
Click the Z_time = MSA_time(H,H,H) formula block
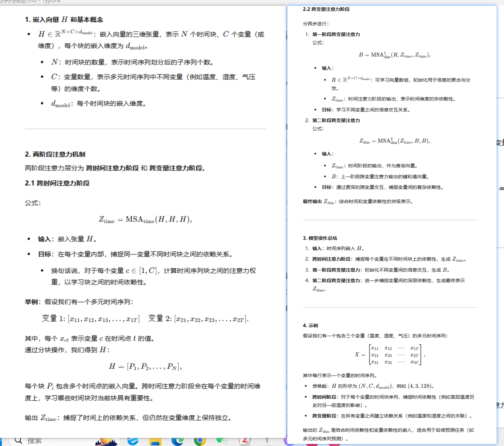click(145, 219)
